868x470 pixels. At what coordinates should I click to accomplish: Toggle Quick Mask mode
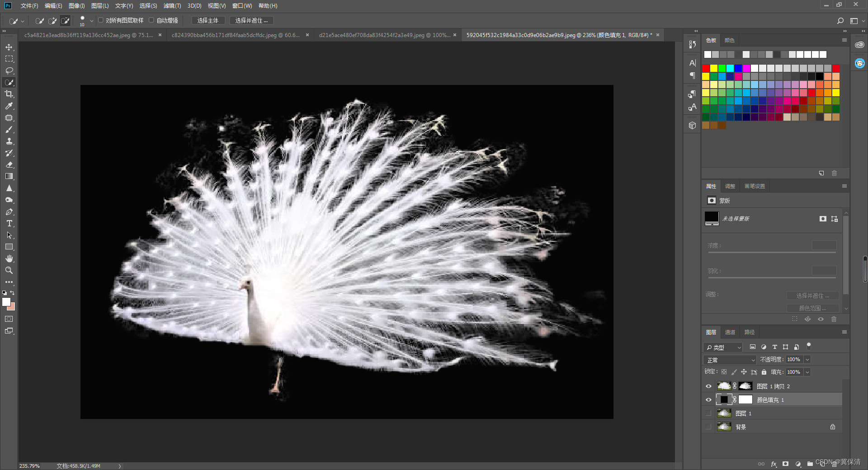(9, 319)
